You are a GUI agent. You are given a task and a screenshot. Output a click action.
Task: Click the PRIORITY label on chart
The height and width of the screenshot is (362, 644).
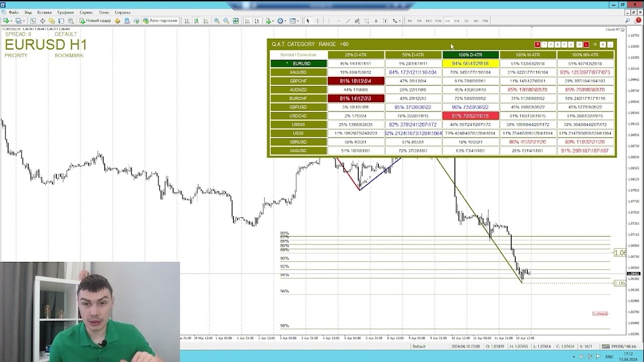tap(16, 56)
